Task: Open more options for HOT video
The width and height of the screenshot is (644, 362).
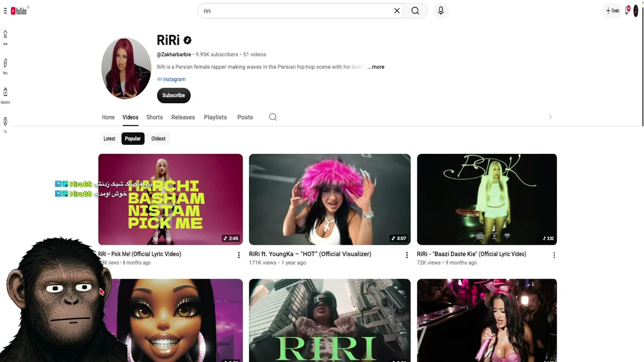Action: 407,255
